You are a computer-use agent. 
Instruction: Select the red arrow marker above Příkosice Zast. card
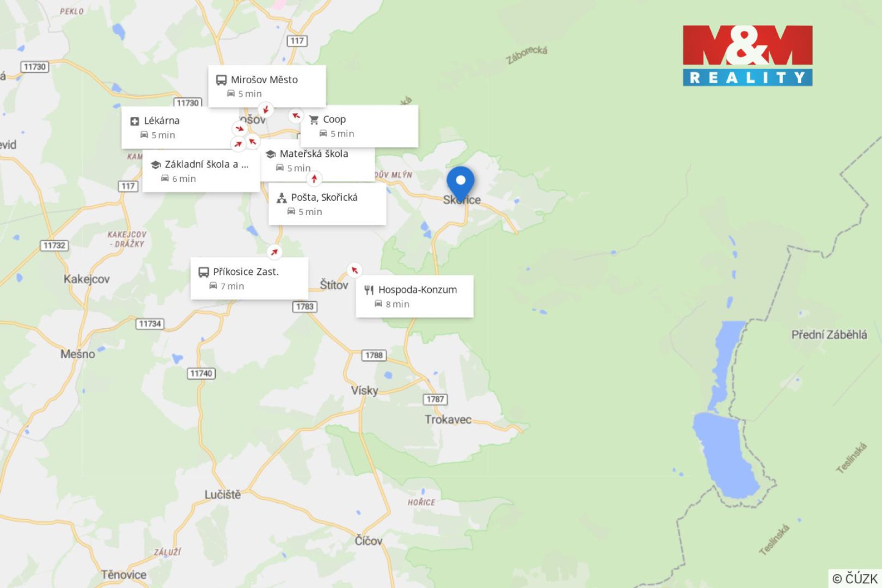tap(274, 252)
